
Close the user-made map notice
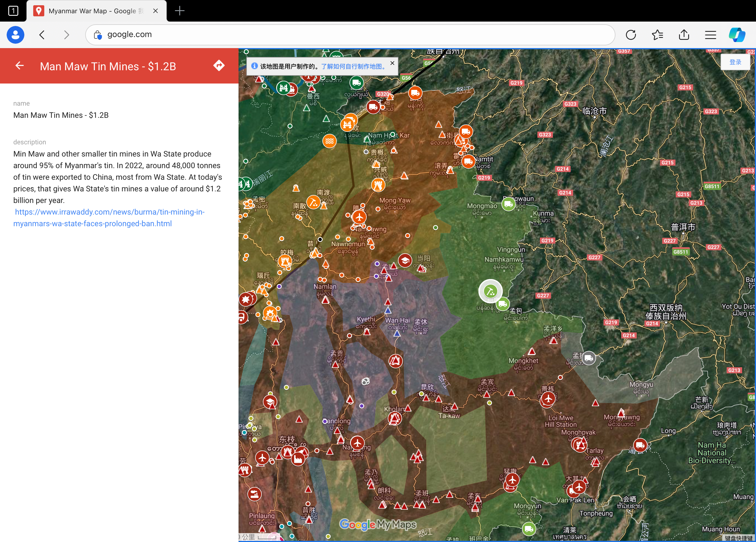point(392,63)
